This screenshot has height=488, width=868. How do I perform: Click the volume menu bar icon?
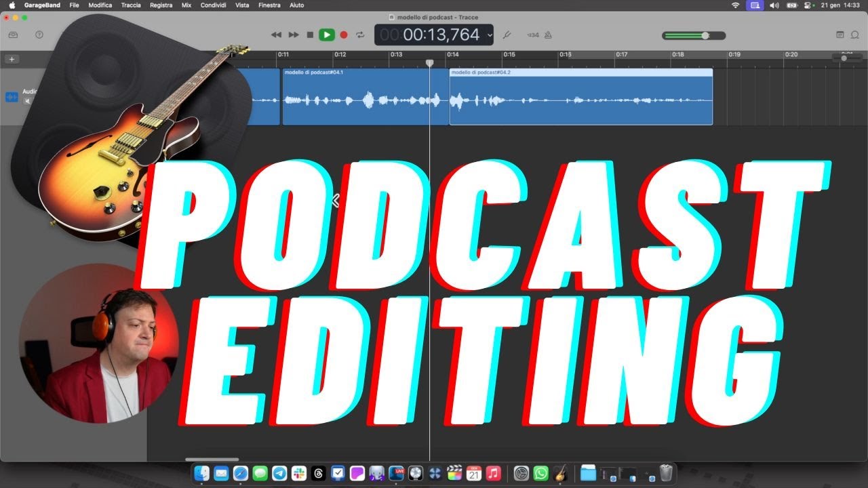click(x=774, y=5)
